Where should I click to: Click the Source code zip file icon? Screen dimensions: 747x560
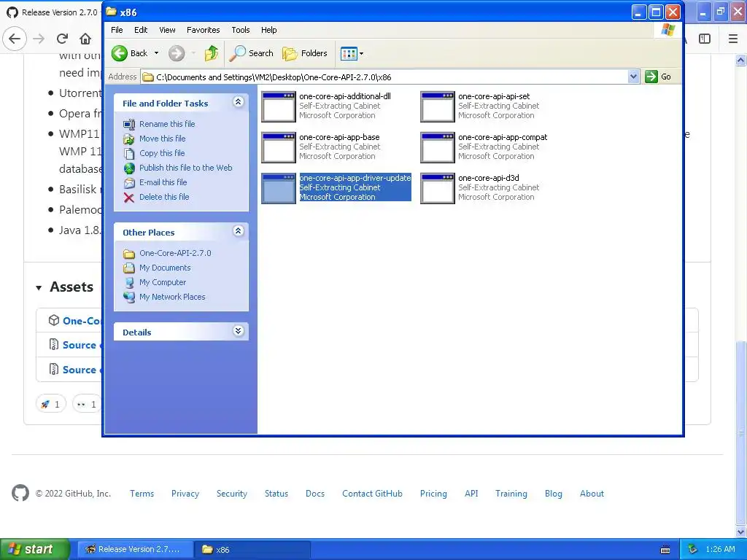(x=54, y=344)
